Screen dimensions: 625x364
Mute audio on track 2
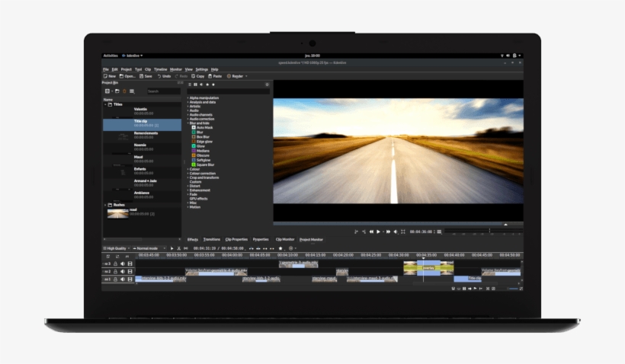[123, 272]
